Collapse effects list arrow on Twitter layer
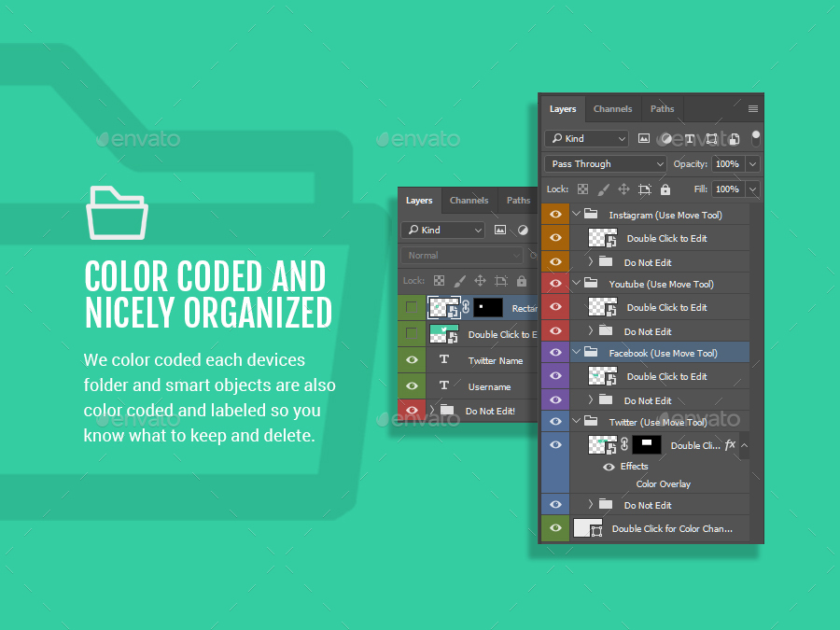The width and height of the screenshot is (840, 630). click(744, 445)
